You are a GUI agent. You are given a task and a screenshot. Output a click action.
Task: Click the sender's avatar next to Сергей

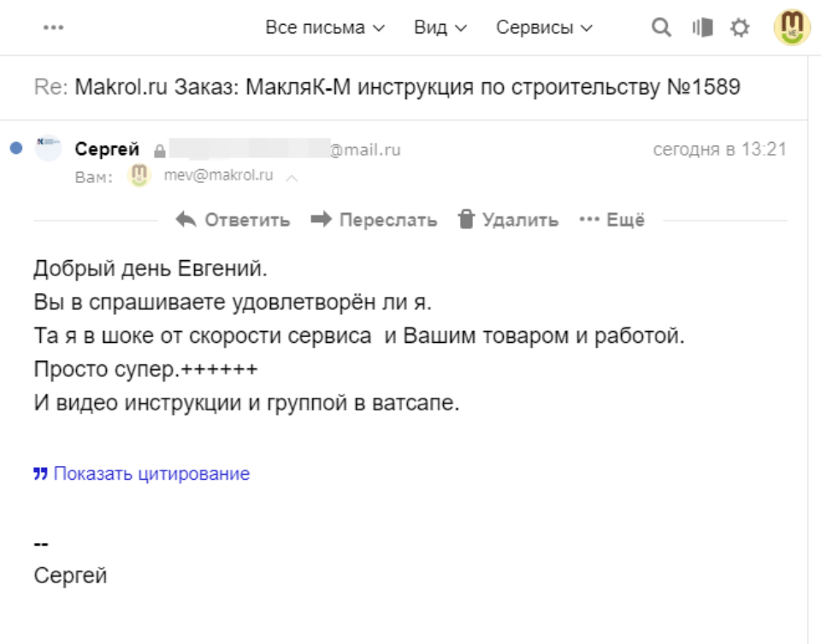pyautogui.click(x=48, y=149)
